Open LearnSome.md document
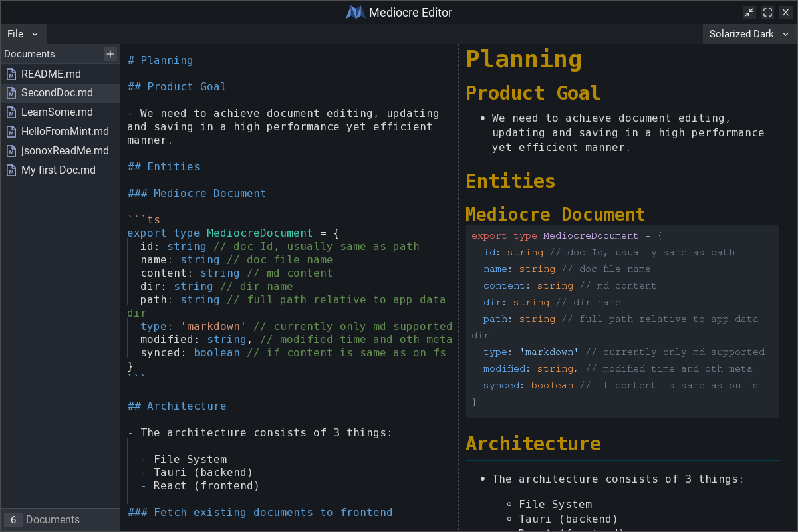Image resolution: width=798 pixels, height=532 pixels. point(60,112)
